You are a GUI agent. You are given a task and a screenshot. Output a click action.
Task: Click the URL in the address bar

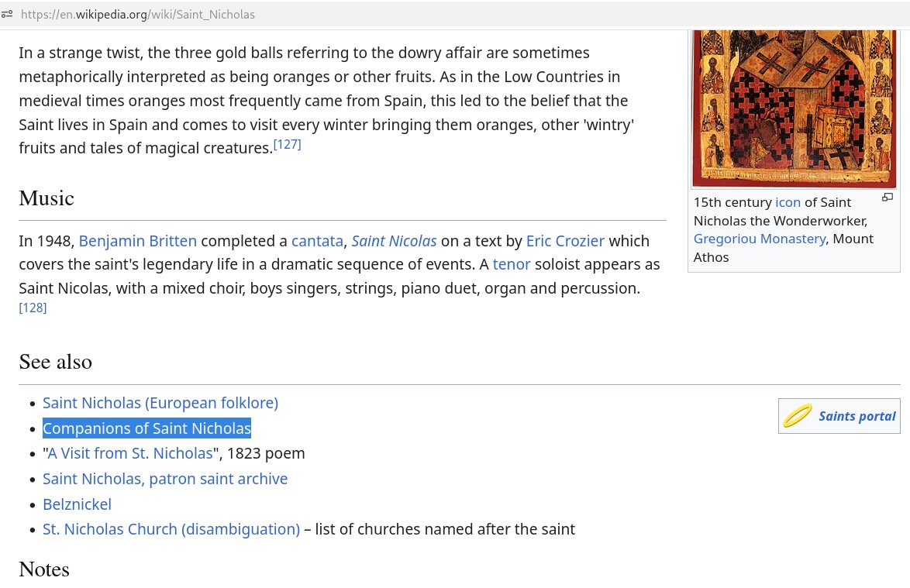point(138,15)
